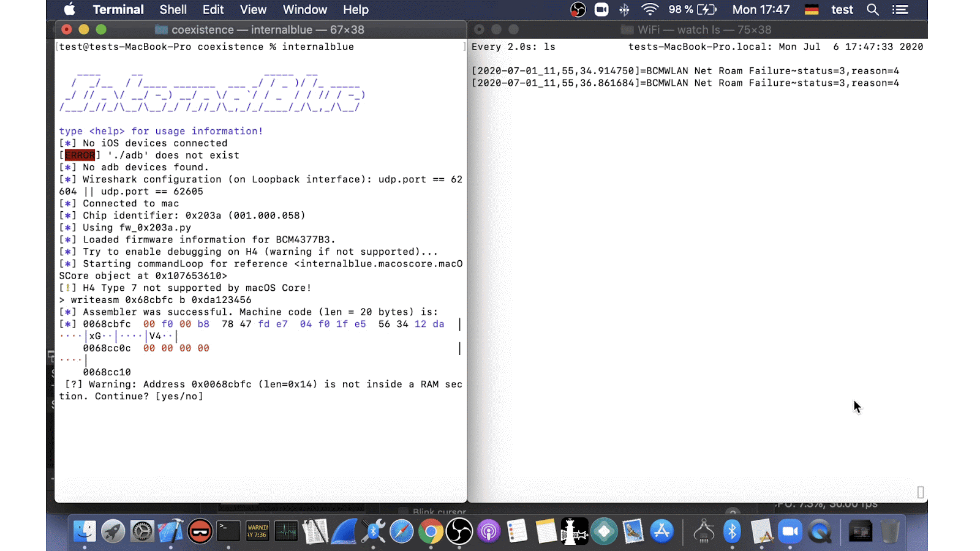The image size is (980, 551).
Task: Open System Information calipers icon in Dock
Action: 704,531
